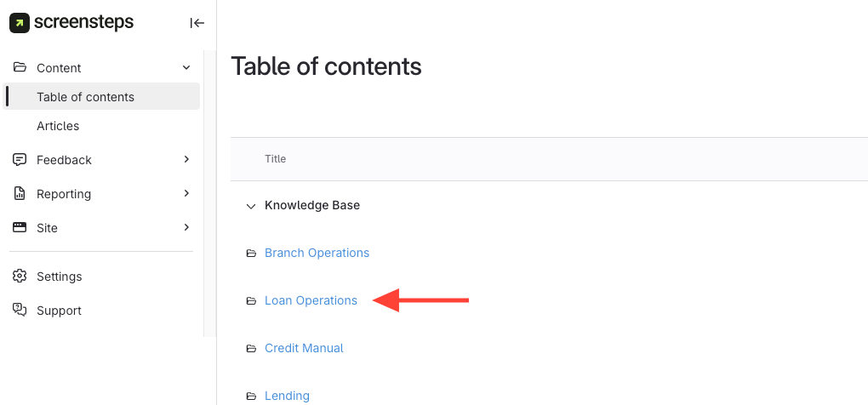Collapse the sidebar with the arrow icon

(197, 23)
